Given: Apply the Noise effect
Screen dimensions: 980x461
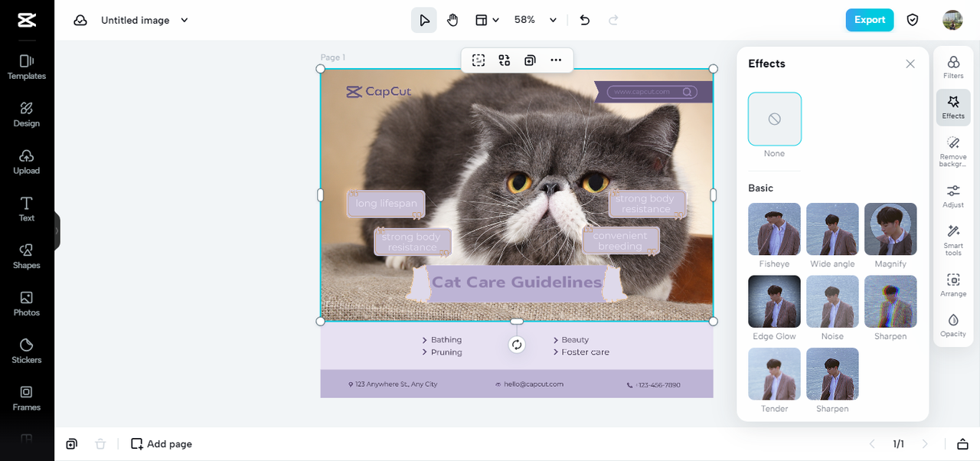Looking at the screenshot, I should (x=832, y=302).
